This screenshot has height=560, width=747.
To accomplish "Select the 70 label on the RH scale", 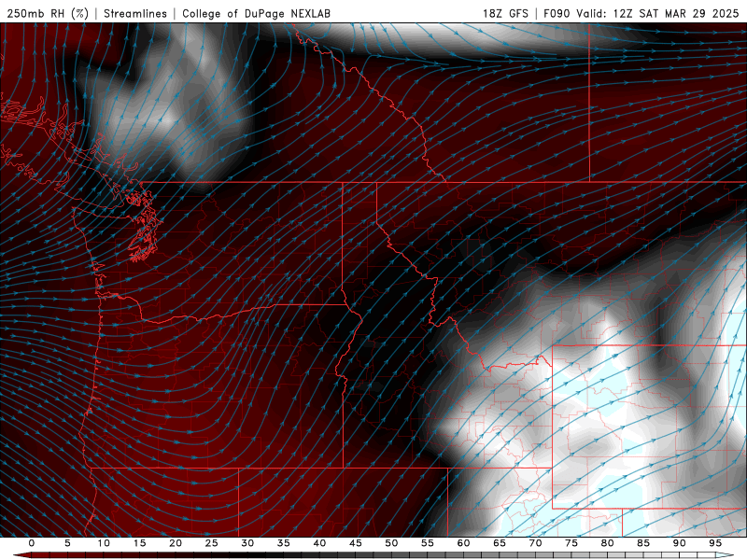I will pos(535,543).
